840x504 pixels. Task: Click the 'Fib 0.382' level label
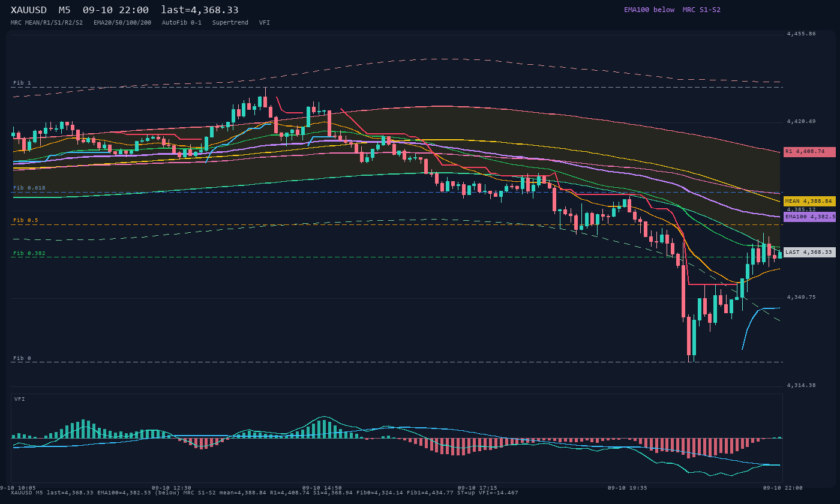point(29,253)
